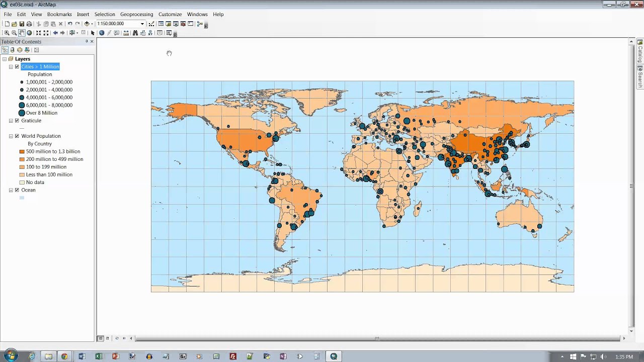Collapse the Layers data frame
644x362 pixels.
4,59
